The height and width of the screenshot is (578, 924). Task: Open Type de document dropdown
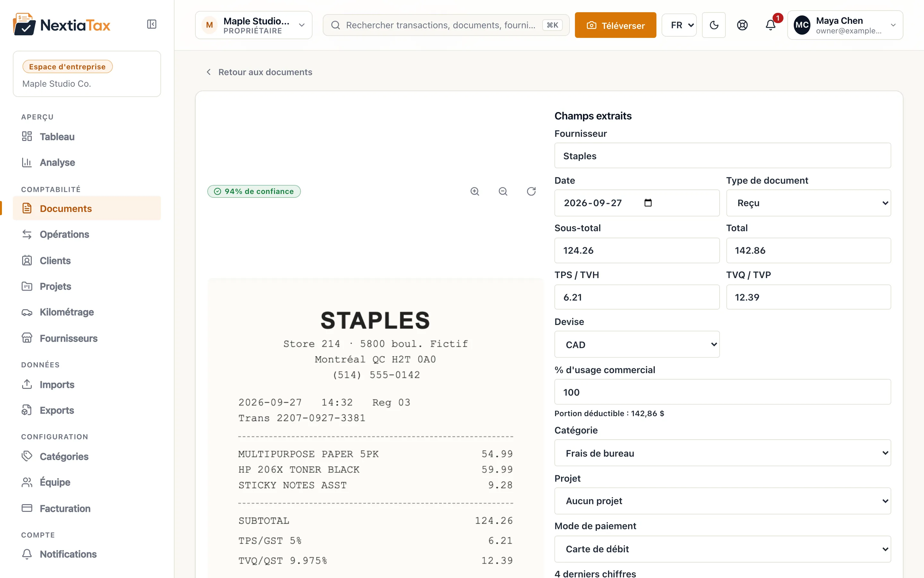pyautogui.click(x=808, y=203)
